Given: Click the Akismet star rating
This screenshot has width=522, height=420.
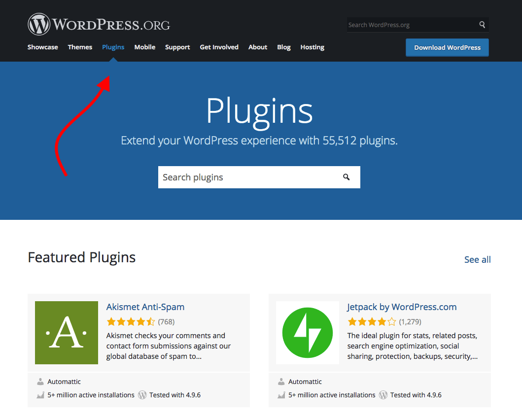Looking at the screenshot, I should [131, 322].
